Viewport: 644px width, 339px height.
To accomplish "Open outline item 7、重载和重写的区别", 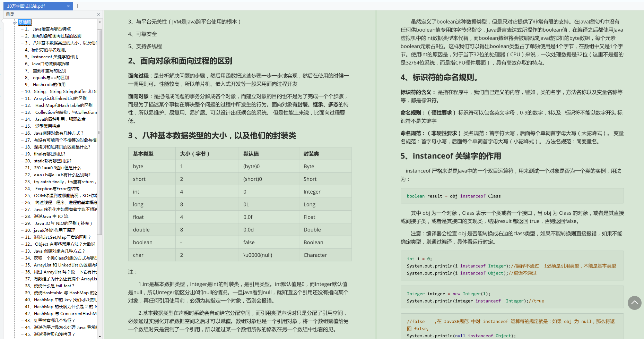I will [x=45, y=71].
